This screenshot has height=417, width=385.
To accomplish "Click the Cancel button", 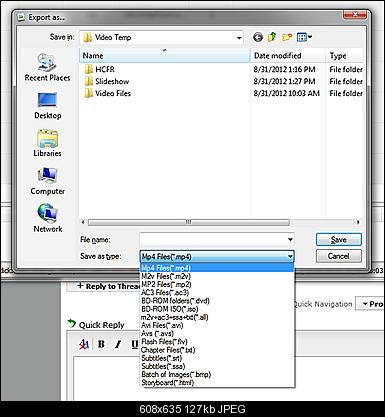I will pyautogui.click(x=339, y=256).
